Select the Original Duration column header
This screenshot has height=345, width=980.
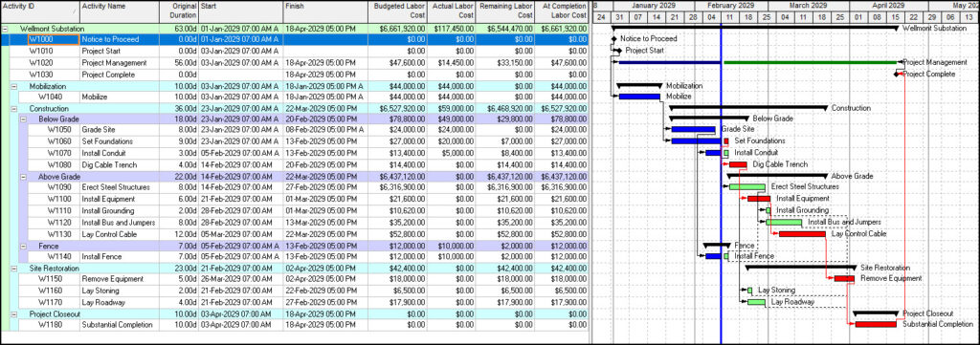tap(178, 11)
